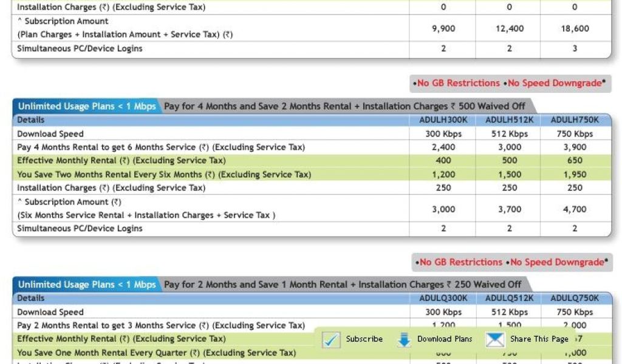This screenshot has width=622, height=364.
Task: Click the Download Plans arrow icon
Action: pyautogui.click(x=404, y=339)
